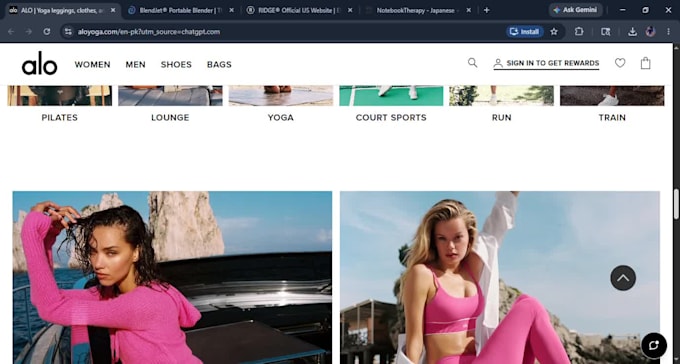Viewport: 680px width, 364px height.
Task: Open the search magnifier on alo site
Action: pos(472,63)
